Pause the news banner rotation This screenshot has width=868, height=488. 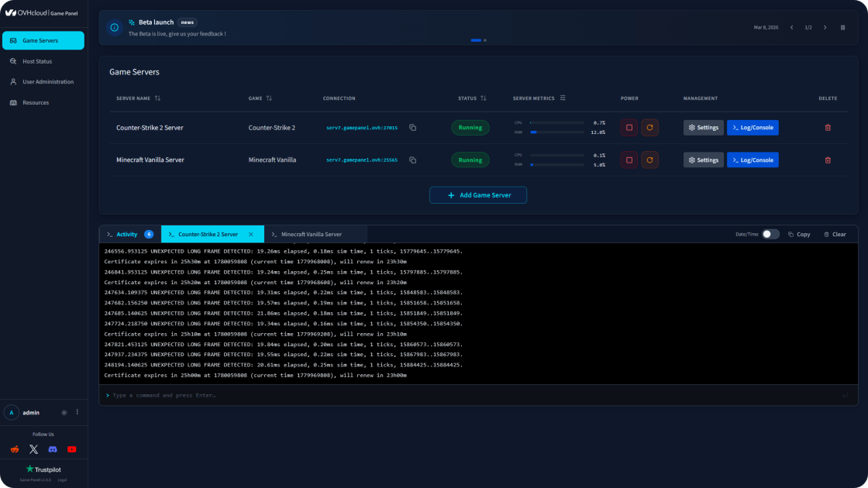click(842, 27)
